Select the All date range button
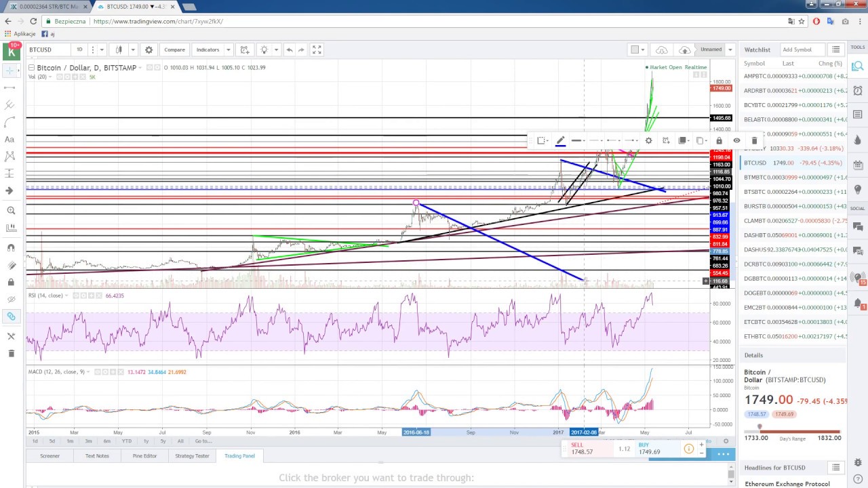The width and height of the screenshot is (868, 488). click(180, 441)
